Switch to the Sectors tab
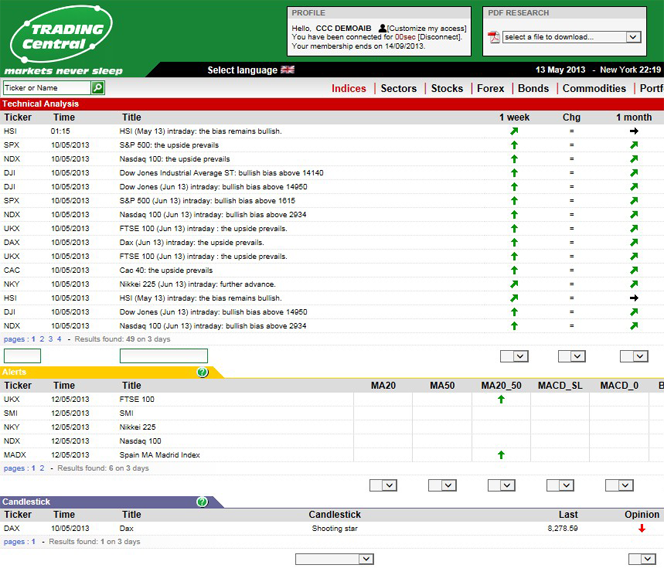Screen dimensions: 664x575 click(x=398, y=88)
